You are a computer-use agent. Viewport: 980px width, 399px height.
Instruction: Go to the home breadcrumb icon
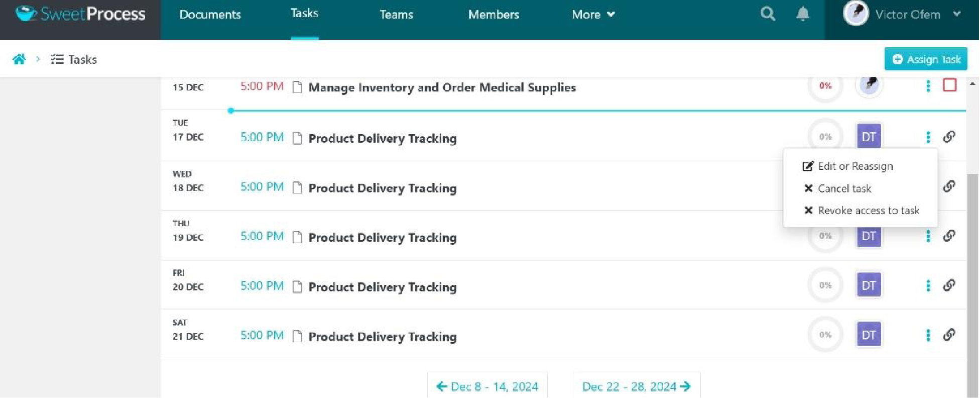pos(19,59)
